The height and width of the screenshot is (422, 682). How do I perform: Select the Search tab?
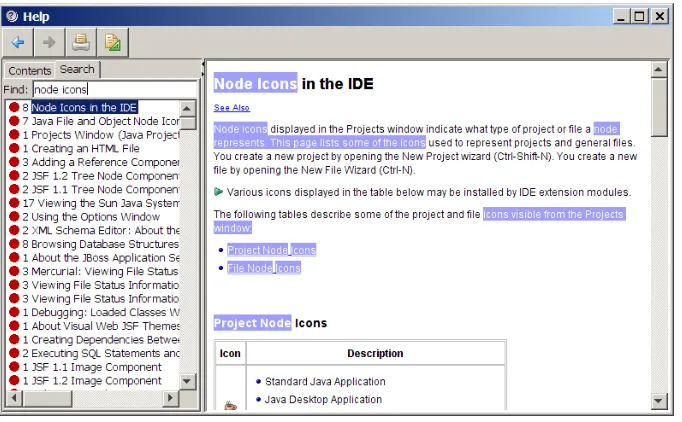(x=77, y=69)
